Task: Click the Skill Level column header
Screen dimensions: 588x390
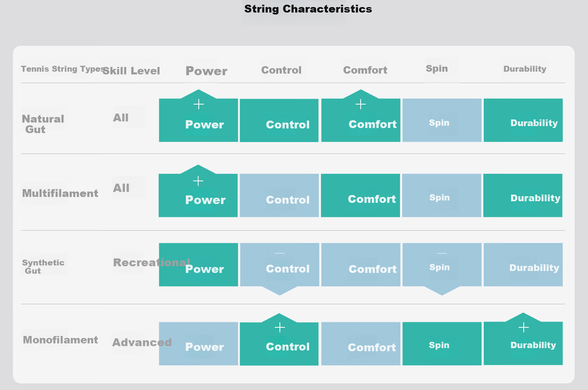Action: (131, 71)
